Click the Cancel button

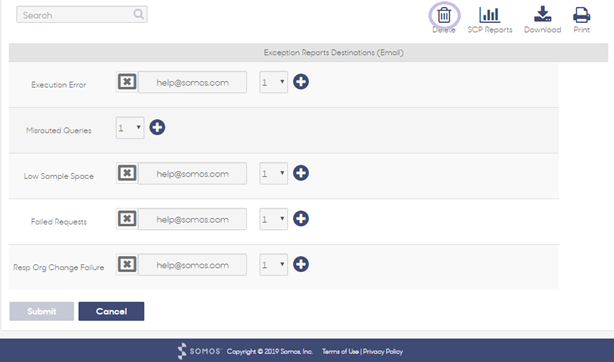111,311
